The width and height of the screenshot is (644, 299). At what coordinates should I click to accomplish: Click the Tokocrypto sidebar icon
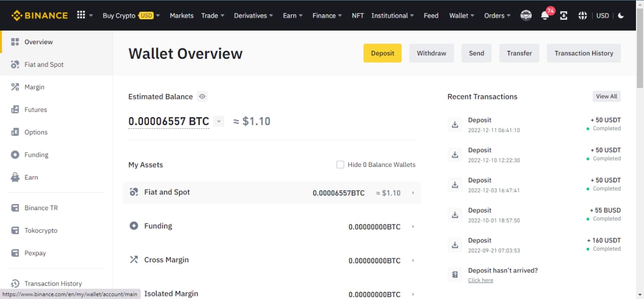coord(15,230)
